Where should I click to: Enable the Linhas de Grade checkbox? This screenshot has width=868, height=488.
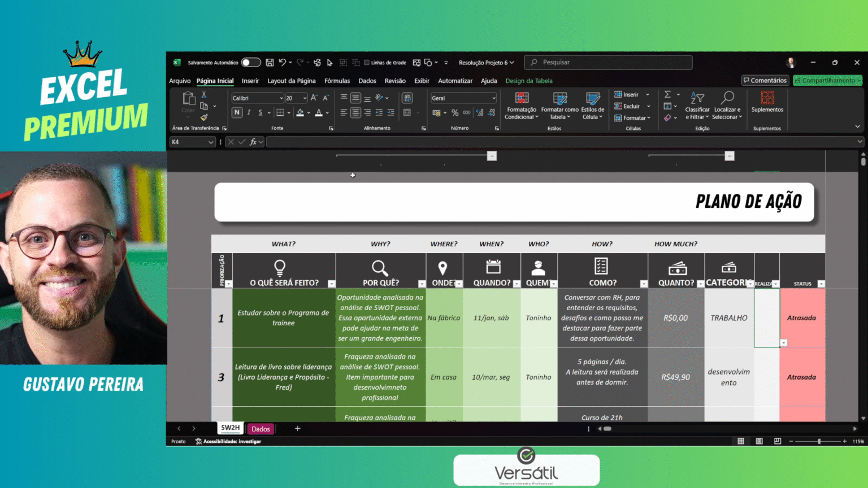click(367, 62)
